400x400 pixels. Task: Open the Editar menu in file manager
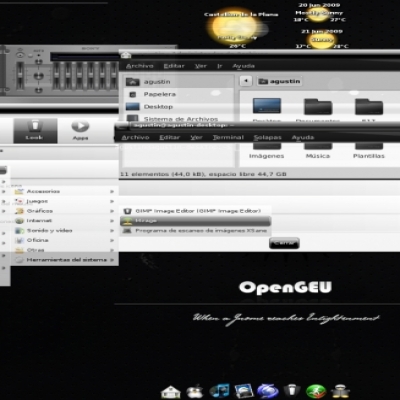click(174, 66)
